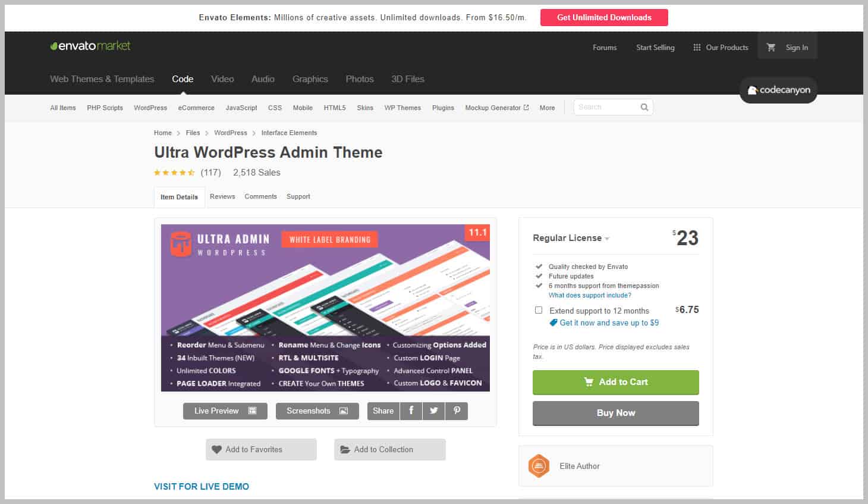Select HTML5 category
This screenshot has width=868, height=504.
tap(335, 108)
